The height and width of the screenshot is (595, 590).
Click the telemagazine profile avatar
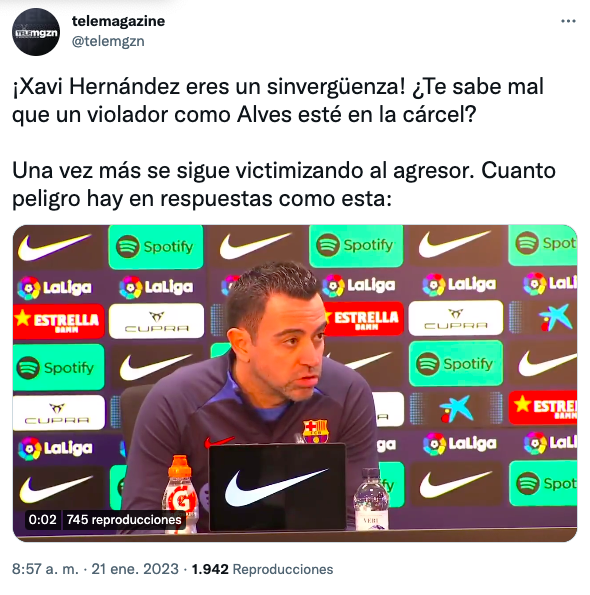click(36, 32)
